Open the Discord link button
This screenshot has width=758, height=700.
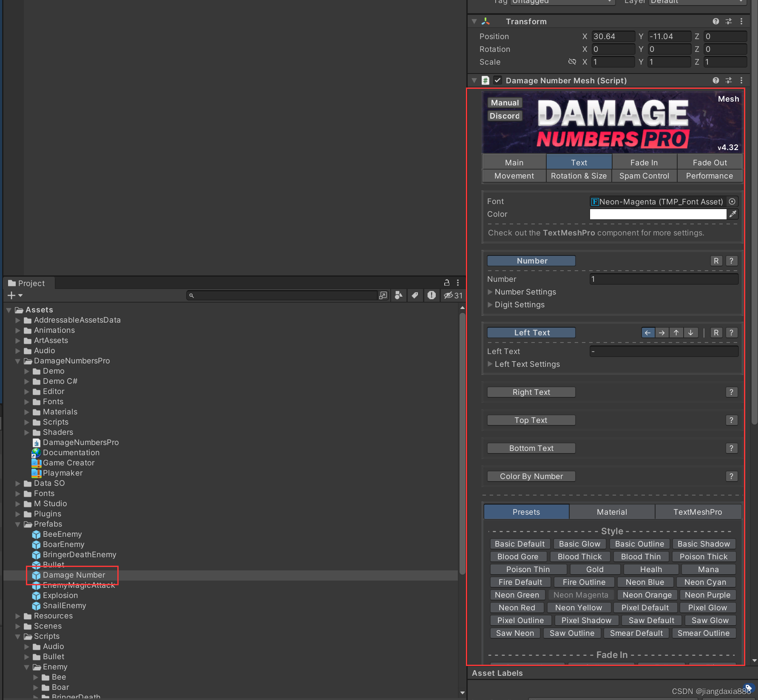(505, 116)
